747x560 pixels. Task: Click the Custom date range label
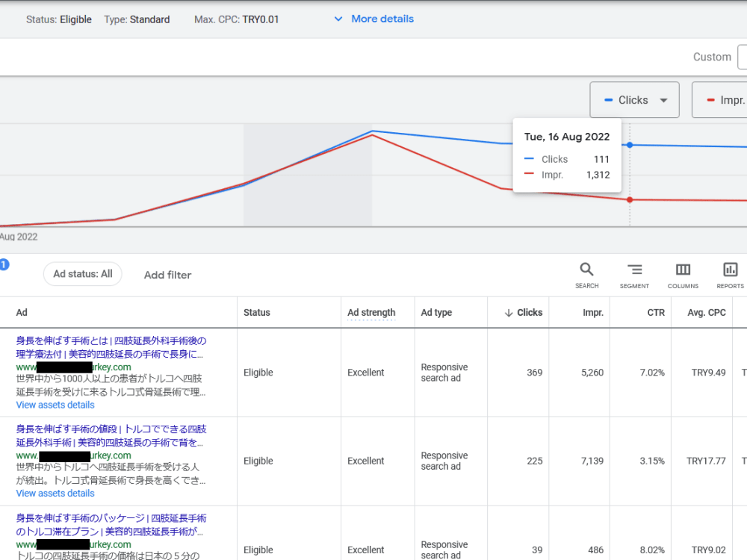coord(712,57)
